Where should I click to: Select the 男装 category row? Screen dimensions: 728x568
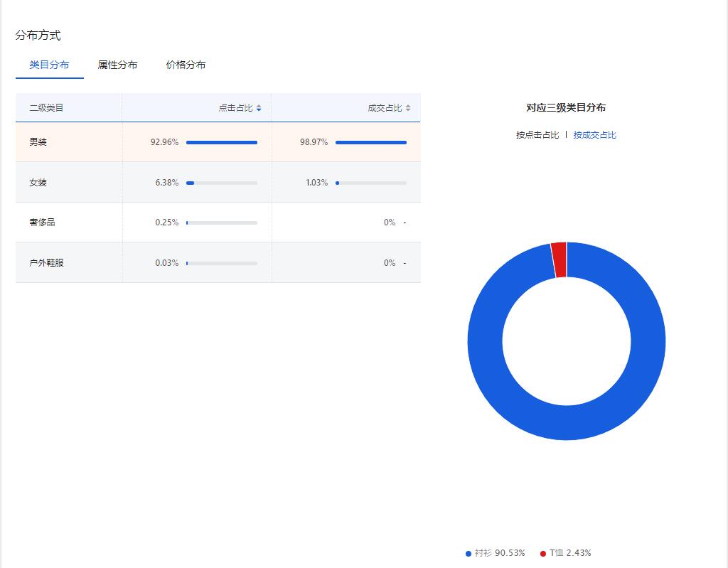[x=218, y=142]
